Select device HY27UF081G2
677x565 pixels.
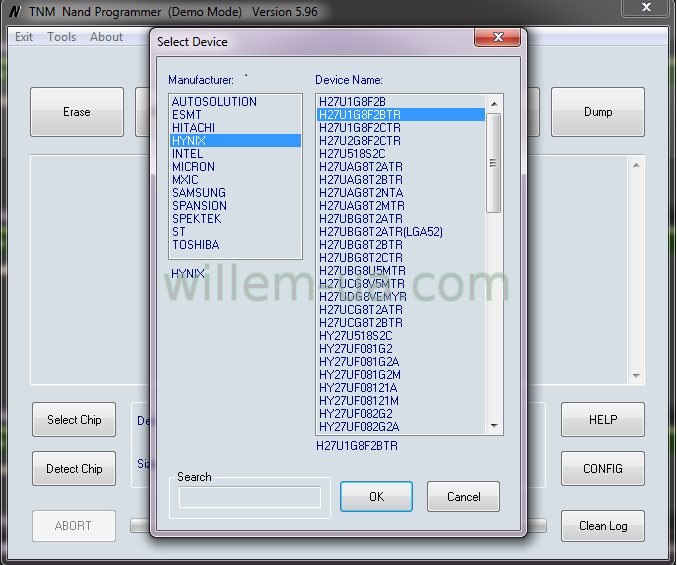click(x=401, y=348)
